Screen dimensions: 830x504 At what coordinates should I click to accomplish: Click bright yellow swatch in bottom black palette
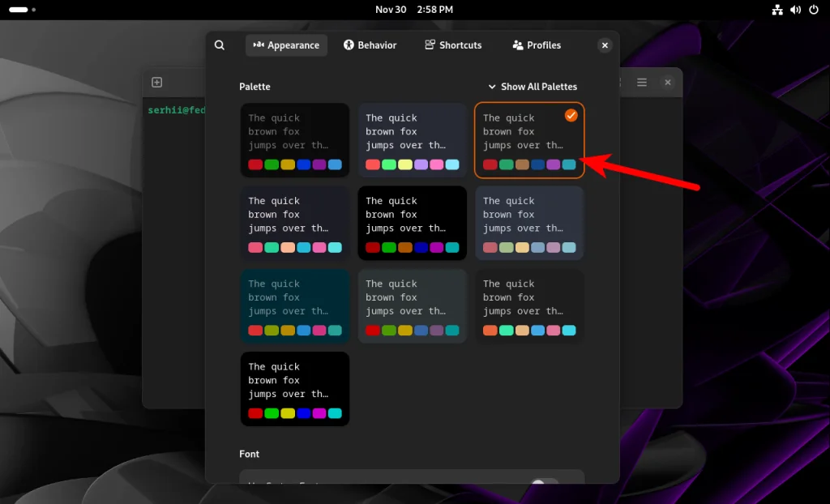tap(288, 413)
